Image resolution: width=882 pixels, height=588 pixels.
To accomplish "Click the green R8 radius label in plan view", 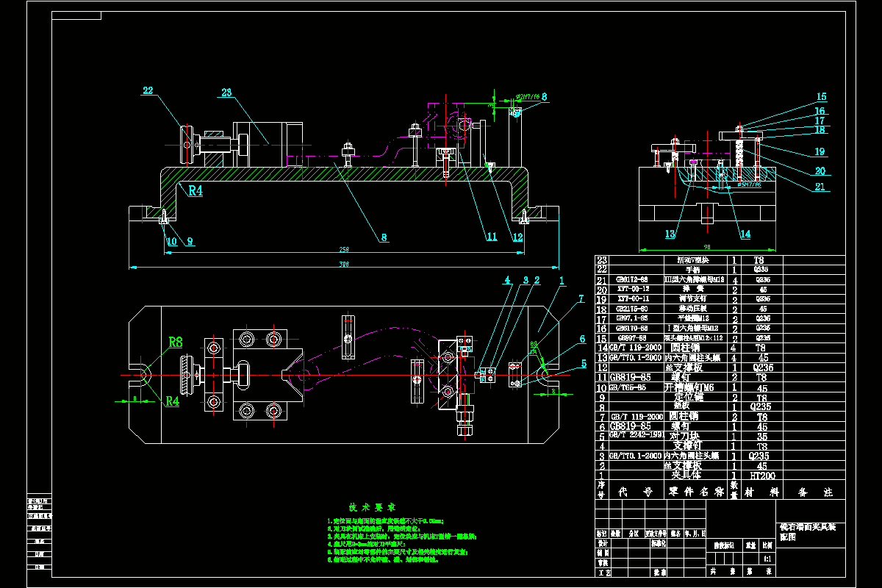I will 176,342.
